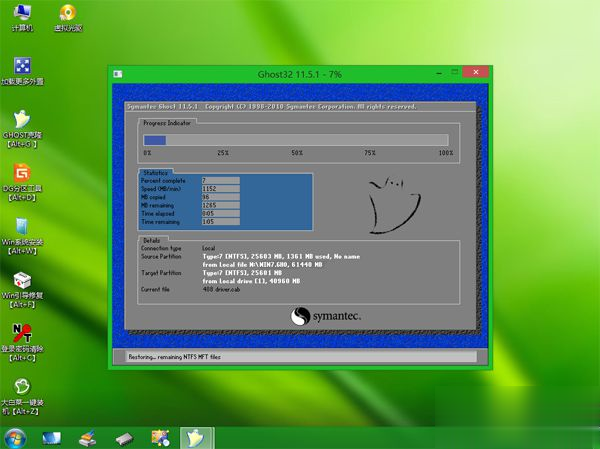600x449 pixels.
Task: Click the Ghost program button in the taskbar
Action: pyautogui.click(x=196, y=437)
